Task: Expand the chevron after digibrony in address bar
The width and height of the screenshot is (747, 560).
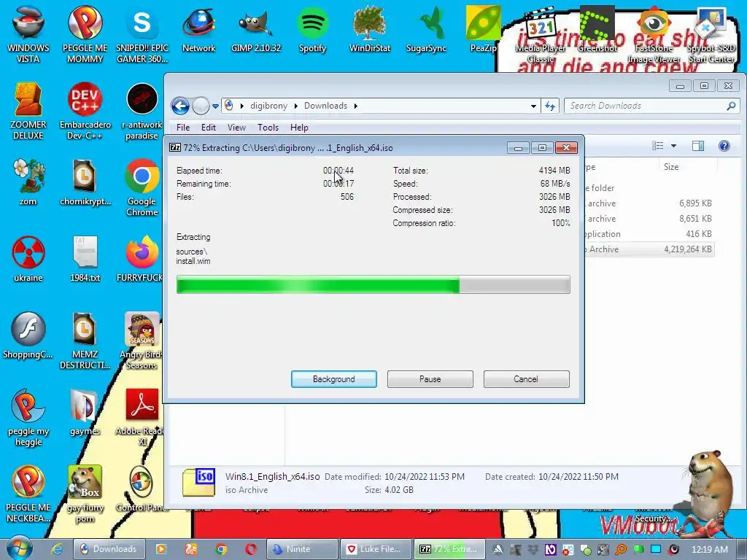Action: tap(296, 106)
